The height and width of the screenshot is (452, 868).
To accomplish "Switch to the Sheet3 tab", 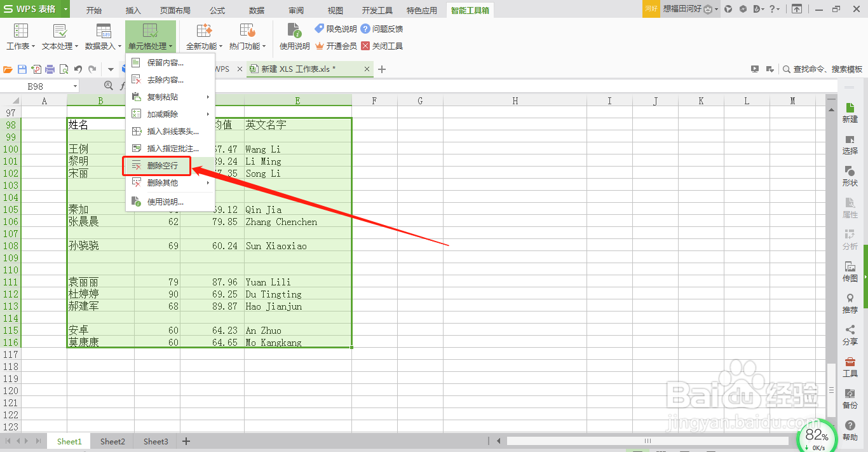I will point(156,441).
